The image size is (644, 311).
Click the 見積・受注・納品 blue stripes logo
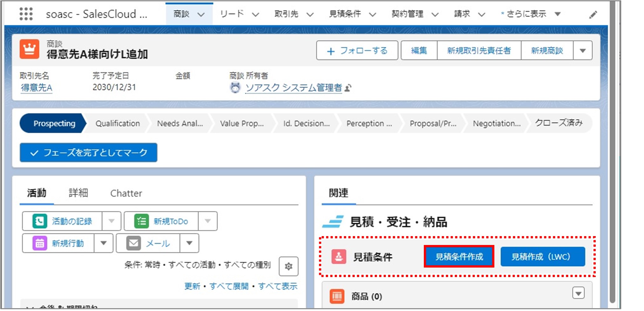[x=333, y=222]
